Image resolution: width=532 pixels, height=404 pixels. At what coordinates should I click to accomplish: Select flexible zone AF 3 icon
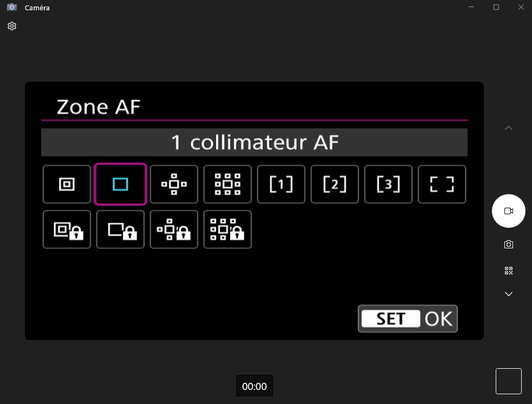[388, 184]
